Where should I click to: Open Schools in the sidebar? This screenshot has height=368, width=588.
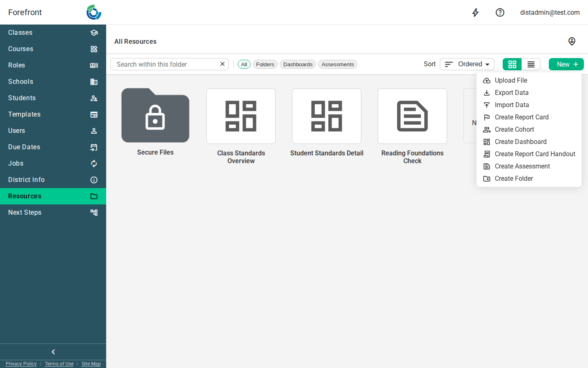tap(53, 82)
